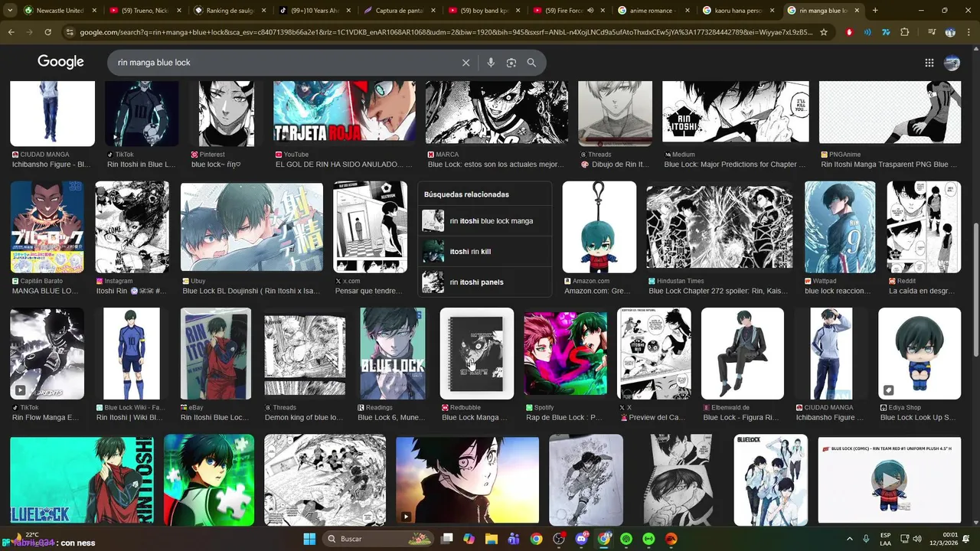Click into the 'rin manga blue lock' search field

pos(283,63)
